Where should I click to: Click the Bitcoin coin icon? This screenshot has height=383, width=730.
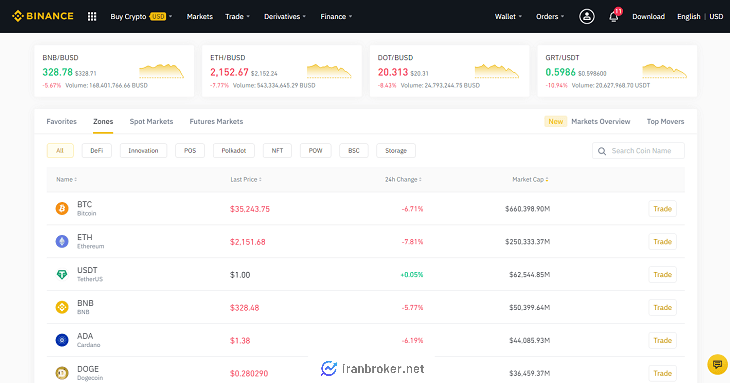(x=62, y=208)
